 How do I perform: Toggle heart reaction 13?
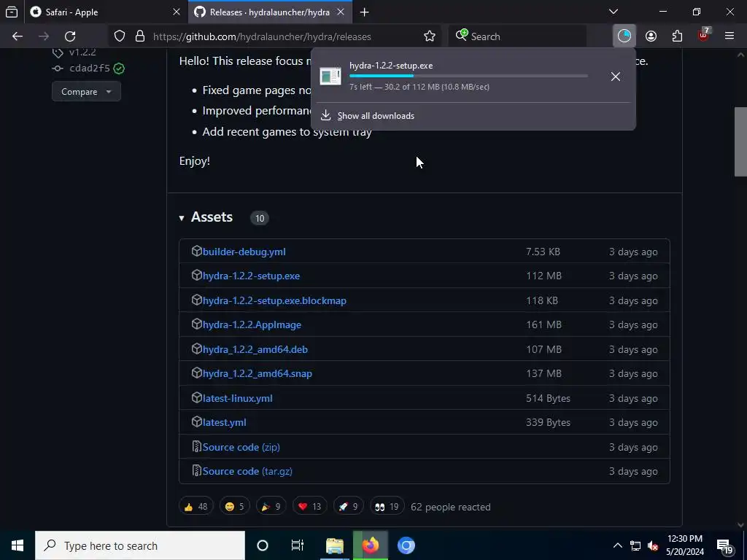click(x=309, y=507)
